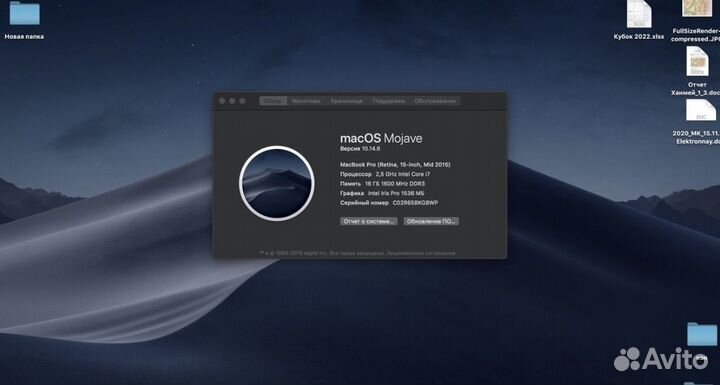This screenshot has height=385, width=720.
Task: Go to the Хранилище tab
Action: tap(347, 101)
